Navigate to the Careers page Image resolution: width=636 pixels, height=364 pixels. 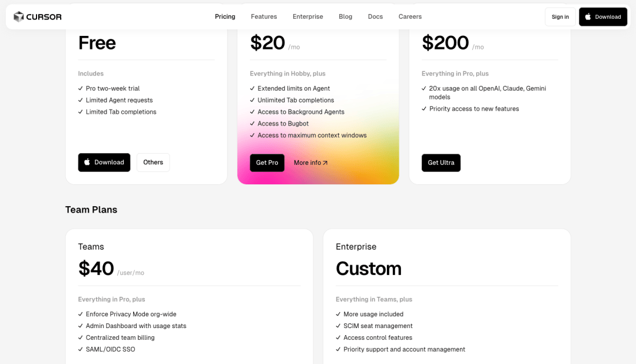click(410, 16)
